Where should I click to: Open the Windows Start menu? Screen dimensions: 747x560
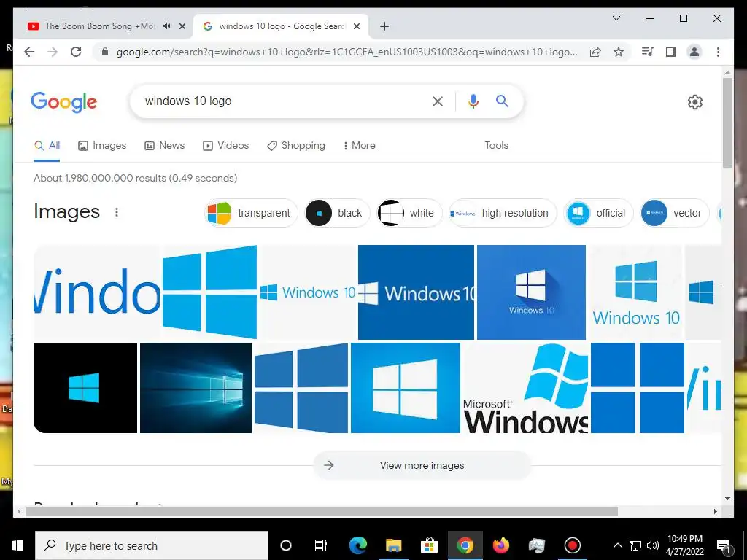pyautogui.click(x=18, y=545)
